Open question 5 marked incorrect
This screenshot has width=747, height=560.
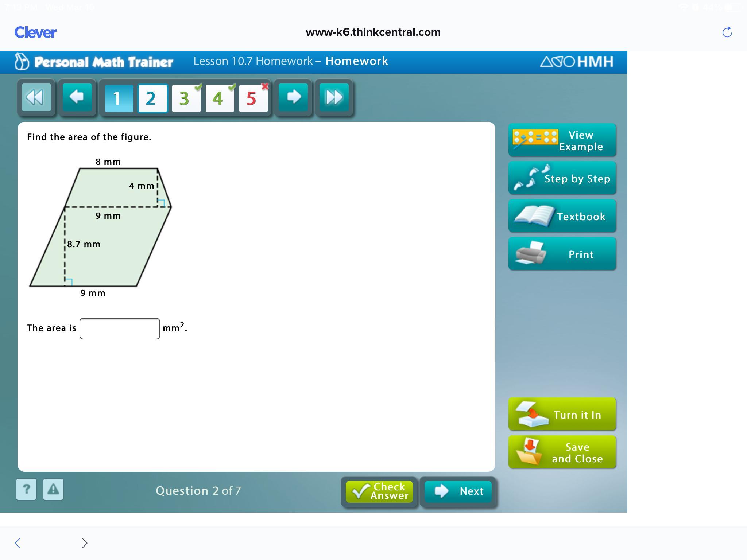253,98
